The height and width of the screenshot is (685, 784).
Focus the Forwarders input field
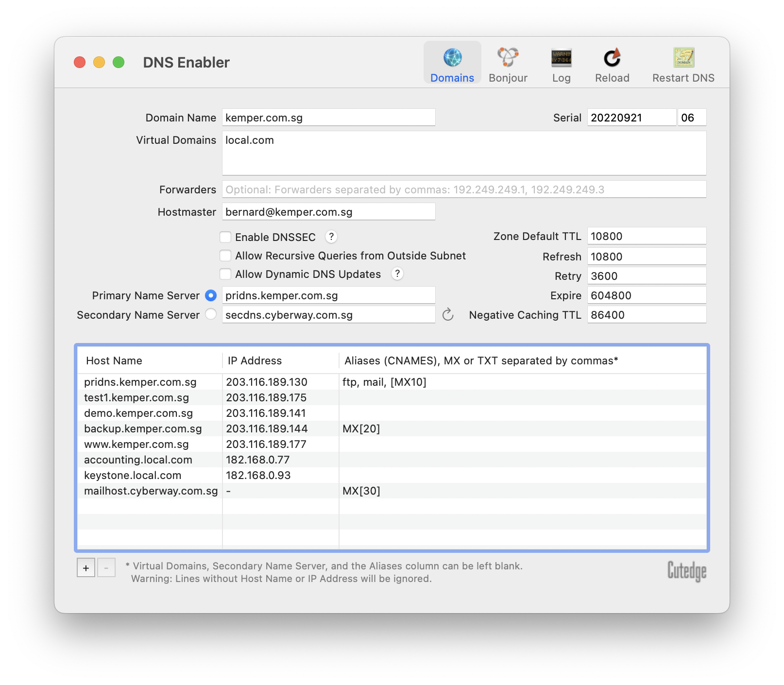464,189
